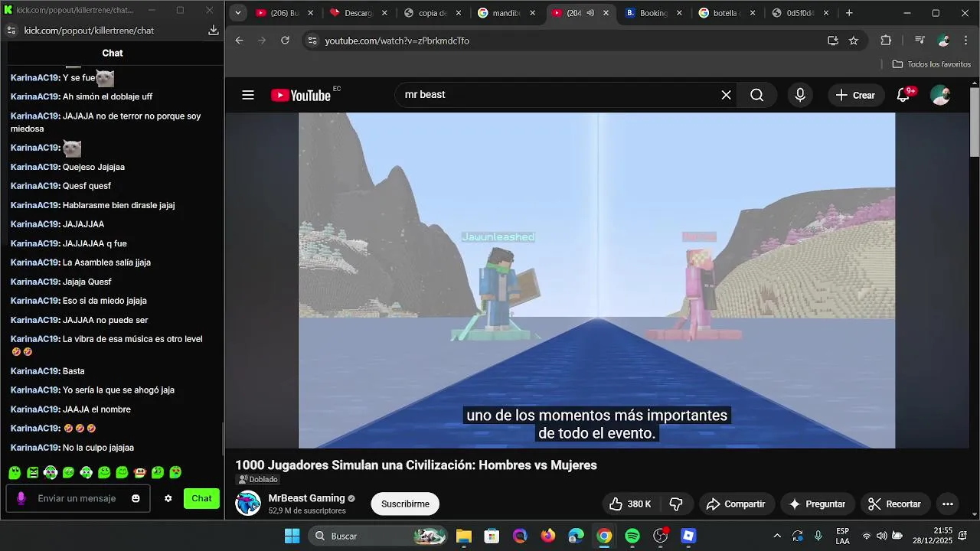Screen dimensions: 980x551
Task: View site information icon in YouTube address bar
Action: pyautogui.click(x=311, y=41)
